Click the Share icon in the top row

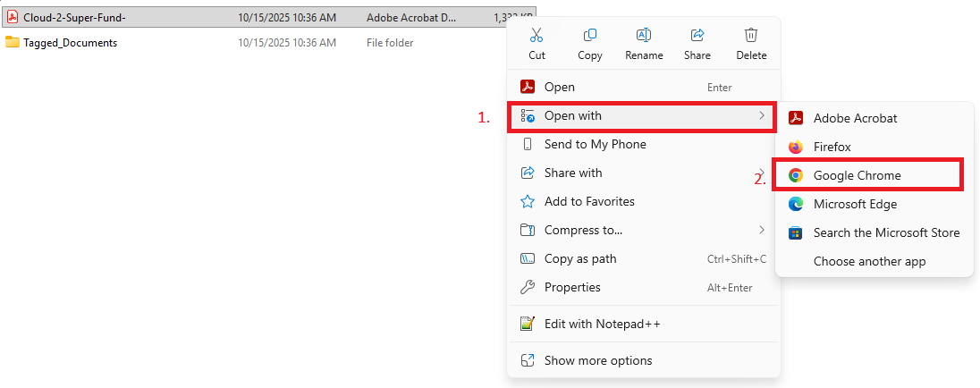pos(697,36)
